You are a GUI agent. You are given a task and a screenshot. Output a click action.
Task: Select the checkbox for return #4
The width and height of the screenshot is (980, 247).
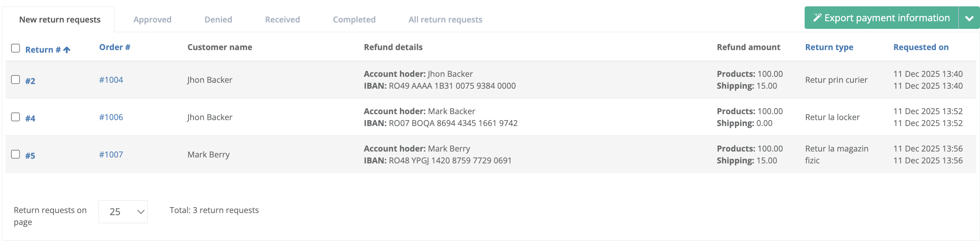pos(16,117)
